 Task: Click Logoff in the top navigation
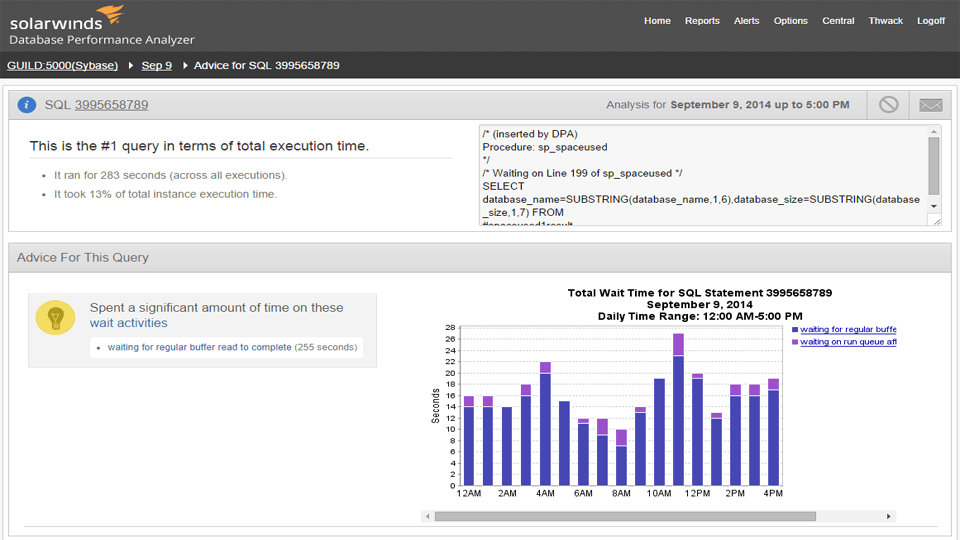tap(931, 21)
